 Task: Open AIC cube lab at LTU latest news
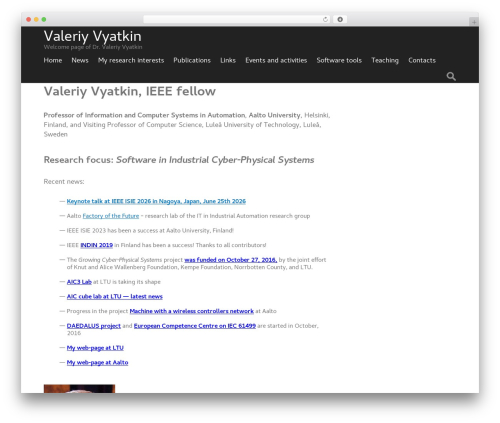pos(115,297)
